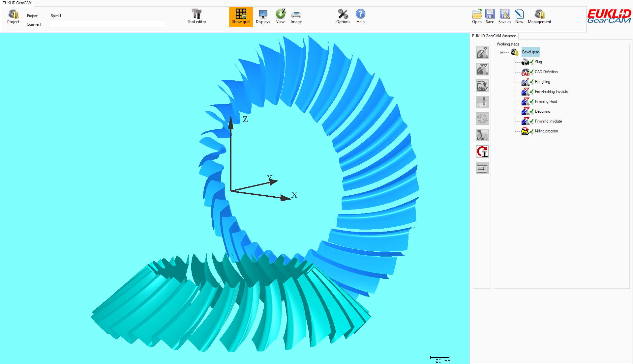Image resolution: width=633 pixels, height=364 pixels.
Task: Switch to the EUKLID GearCAM tab
Action: pyautogui.click(x=17, y=3)
